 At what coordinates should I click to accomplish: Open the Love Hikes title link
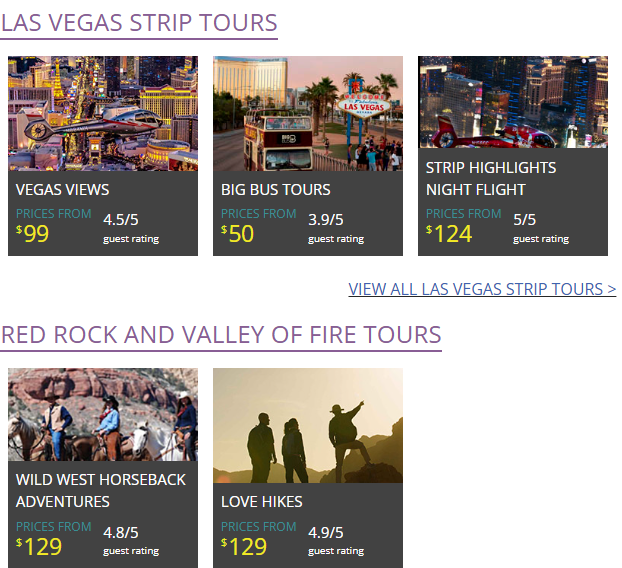coord(261,501)
